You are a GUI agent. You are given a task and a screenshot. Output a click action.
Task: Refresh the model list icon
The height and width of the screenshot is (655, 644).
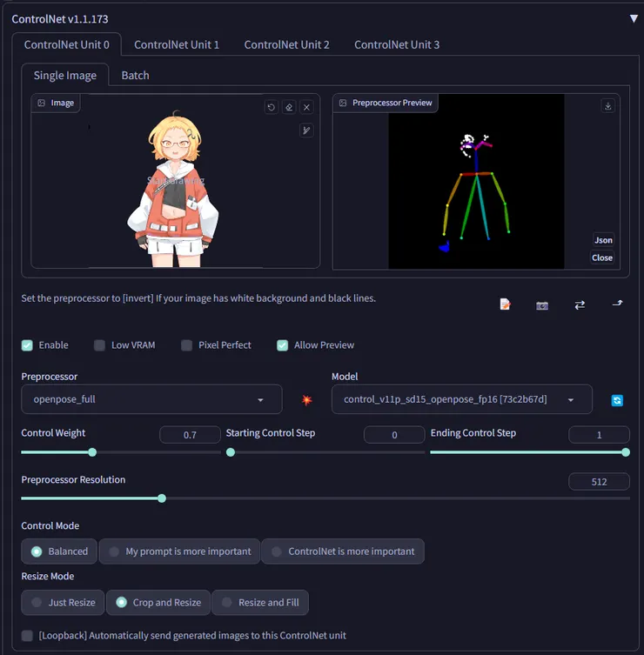pos(617,400)
